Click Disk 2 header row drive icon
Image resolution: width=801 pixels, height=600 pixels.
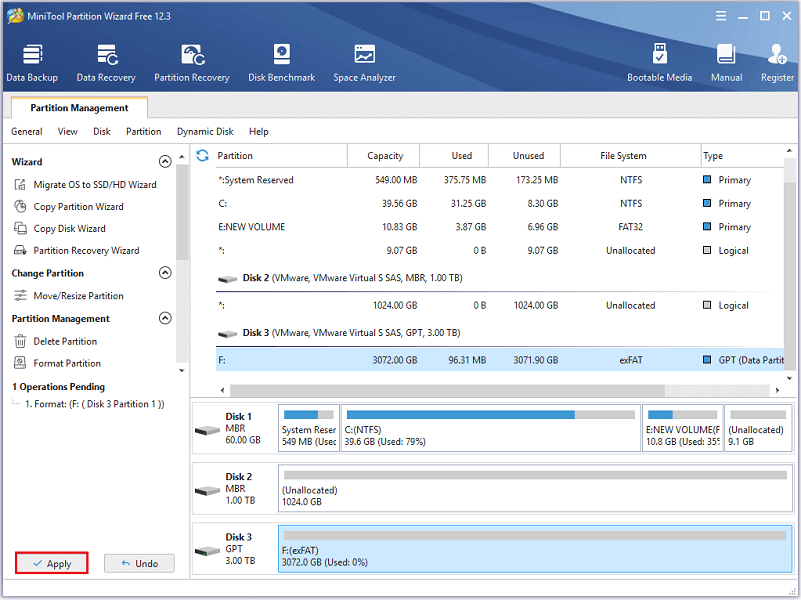(x=227, y=279)
